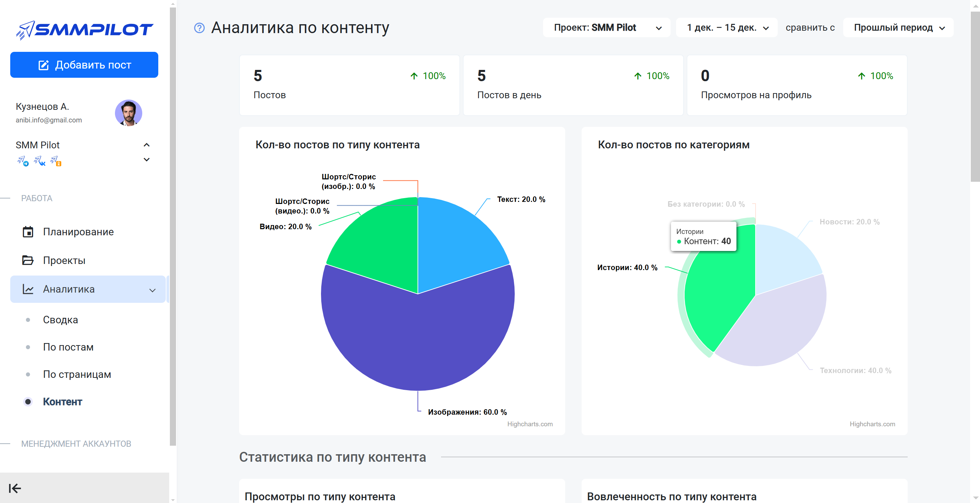Screen dimensions: 980x503
Task: Click the main page vertical scrollbar
Action: point(975,97)
